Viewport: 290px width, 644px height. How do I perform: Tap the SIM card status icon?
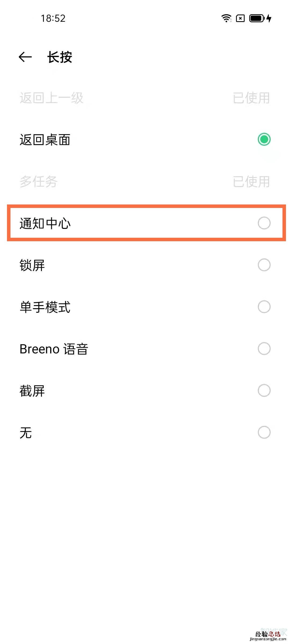(240, 18)
